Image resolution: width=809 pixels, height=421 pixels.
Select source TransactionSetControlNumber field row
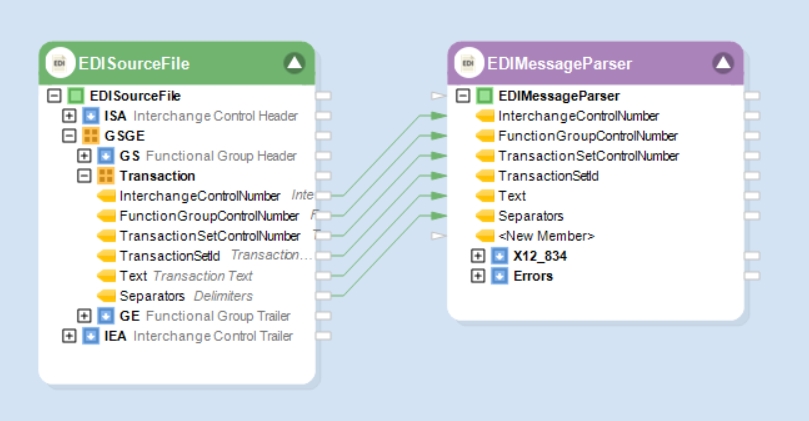click(x=205, y=236)
